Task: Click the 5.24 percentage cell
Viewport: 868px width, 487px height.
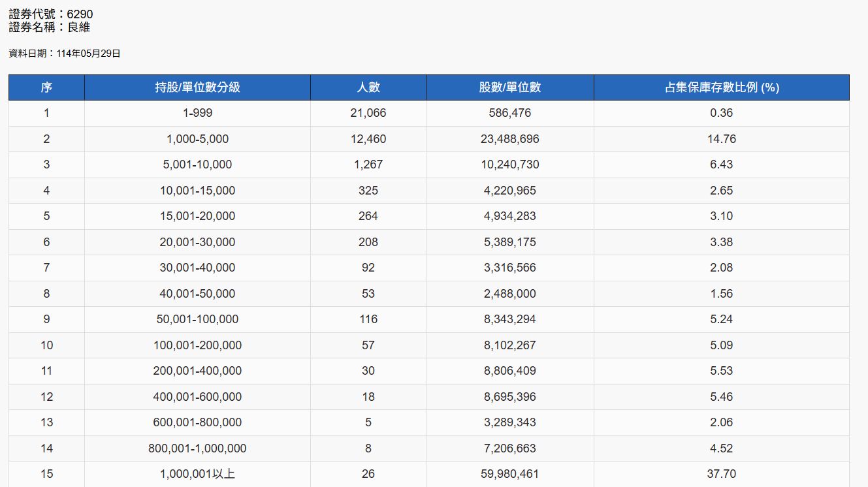Action: tap(722, 319)
